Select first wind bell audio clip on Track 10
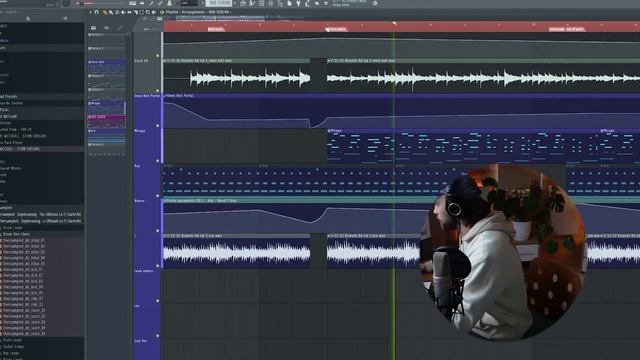The height and width of the screenshot is (360, 640). (236, 75)
